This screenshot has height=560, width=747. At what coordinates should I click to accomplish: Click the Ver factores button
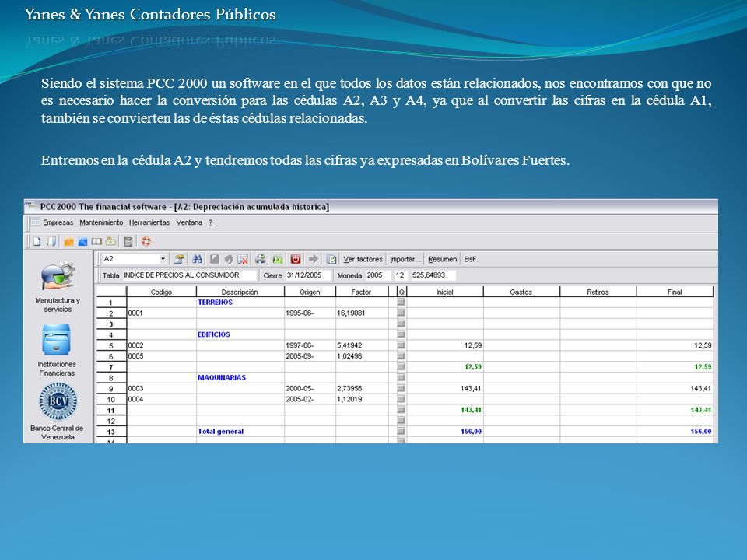click(x=363, y=259)
